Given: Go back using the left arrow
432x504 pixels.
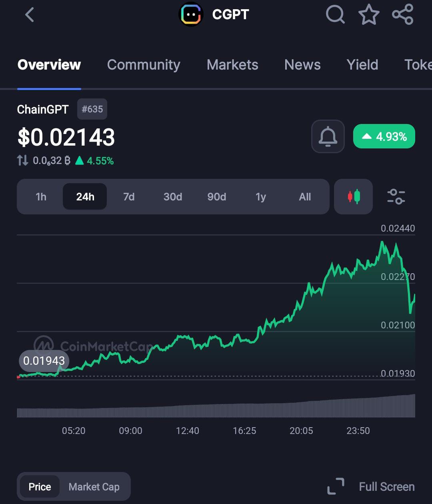Looking at the screenshot, I should pyautogui.click(x=30, y=15).
